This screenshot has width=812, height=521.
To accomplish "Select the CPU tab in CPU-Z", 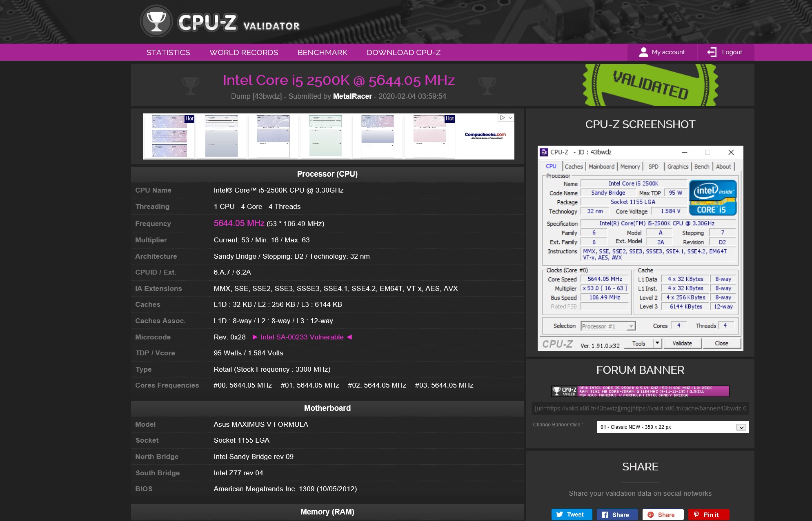I will coord(551,166).
